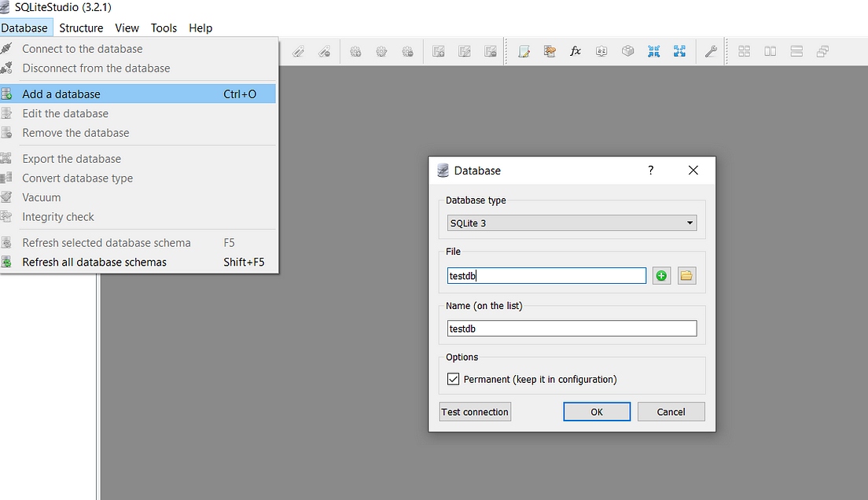Click the delete view toolbar icon
The width and height of the screenshot is (868, 500).
pos(491,52)
